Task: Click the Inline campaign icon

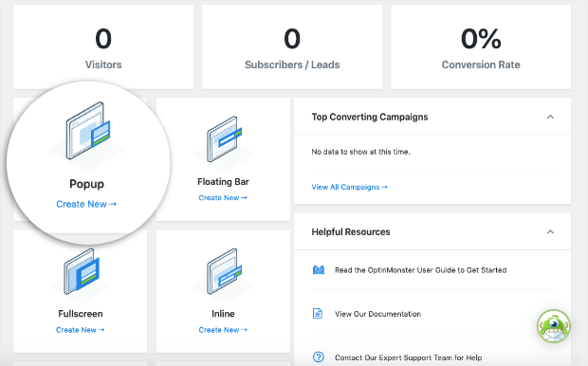Action: 224,271
